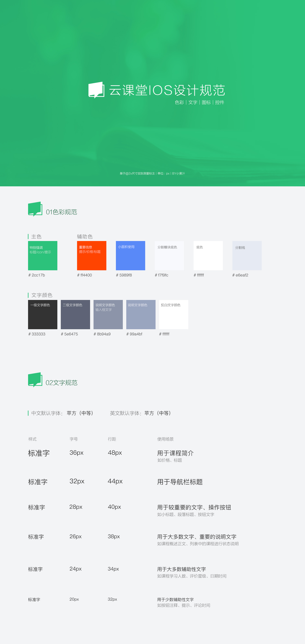The image size is (305, 644).
Task: Click 控件 in the header subtitle
Action: pos(220,102)
